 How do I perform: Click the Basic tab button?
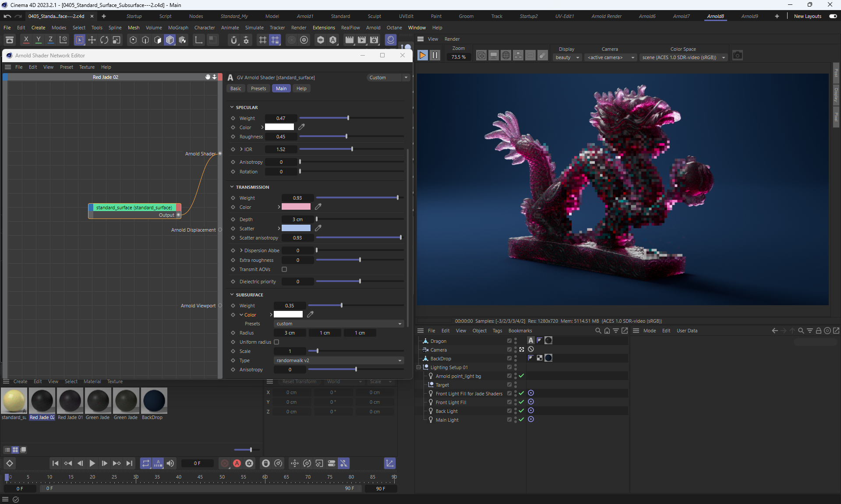[x=236, y=88]
